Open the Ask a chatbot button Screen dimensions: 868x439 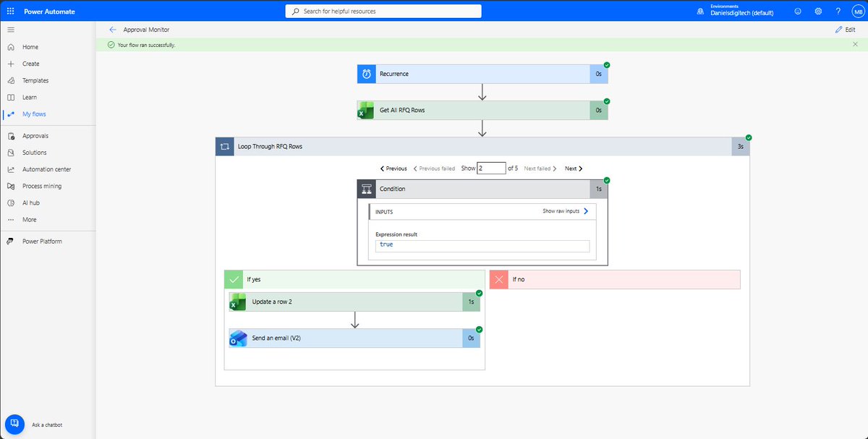(15, 425)
